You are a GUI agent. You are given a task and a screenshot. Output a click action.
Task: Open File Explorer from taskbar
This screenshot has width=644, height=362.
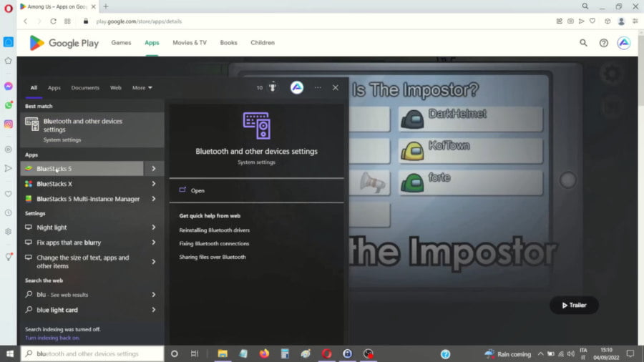223,353
